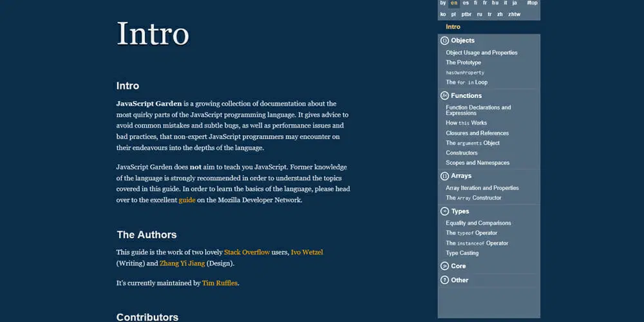Navigate to 'Type Casting' topic
Screen dimensions: 644x322
[462, 253]
